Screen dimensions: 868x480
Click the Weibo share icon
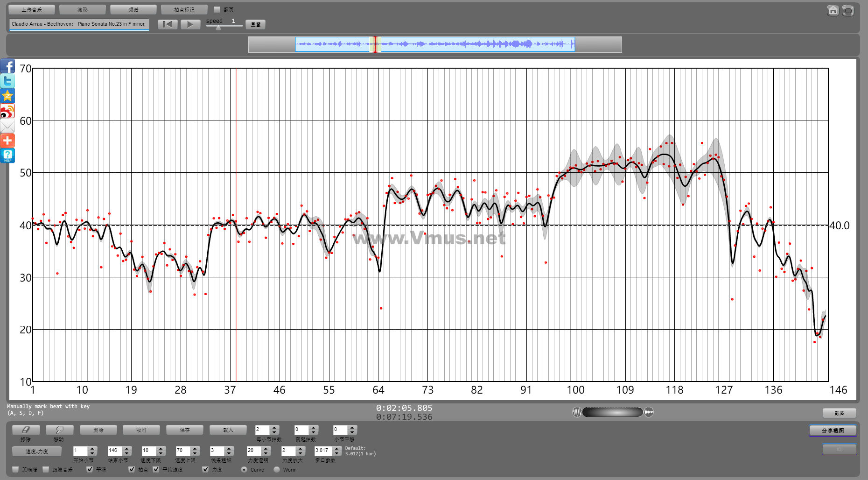[7, 111]
